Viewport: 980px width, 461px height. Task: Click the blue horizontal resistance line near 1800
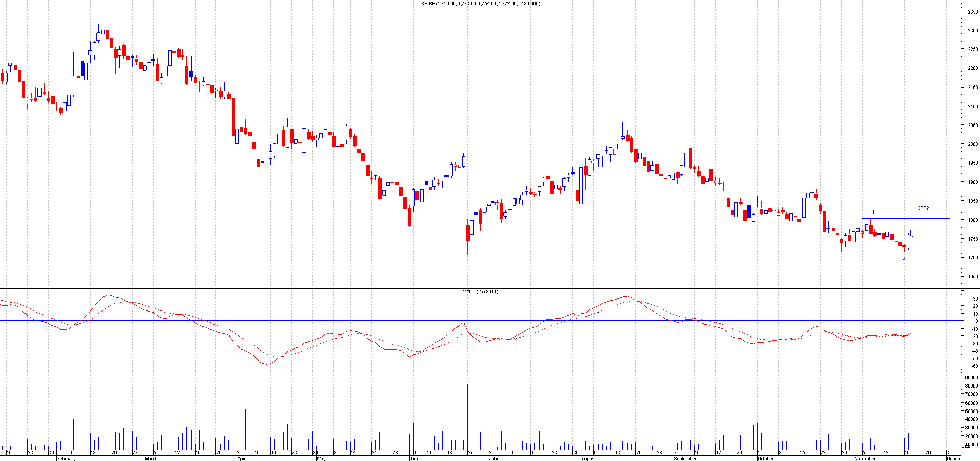point(906,218)
